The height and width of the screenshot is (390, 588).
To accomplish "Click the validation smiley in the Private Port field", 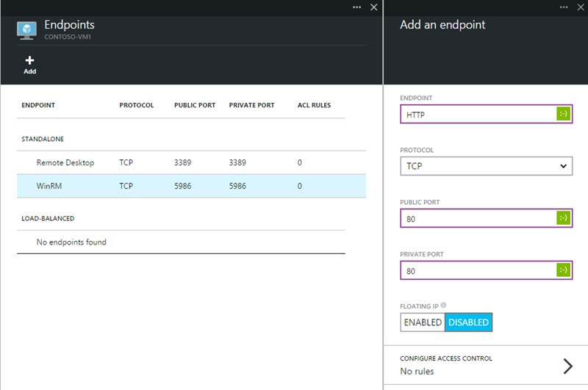I will tap(563, 270).
